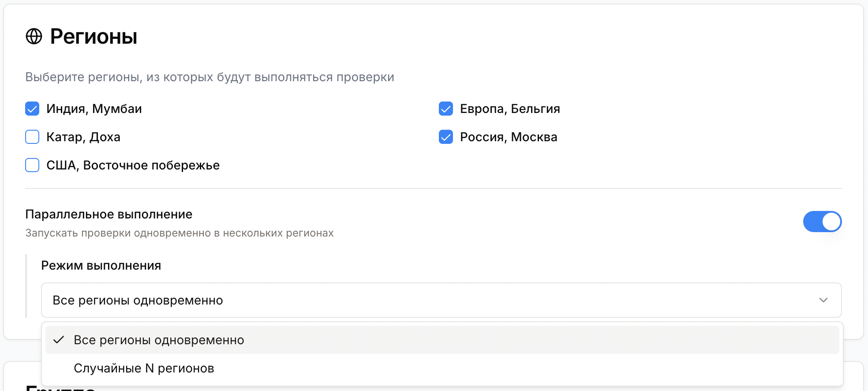Click the chevron on the execution mode selector
The width and height of the screenshot is (868, 391).
point(823,301)
